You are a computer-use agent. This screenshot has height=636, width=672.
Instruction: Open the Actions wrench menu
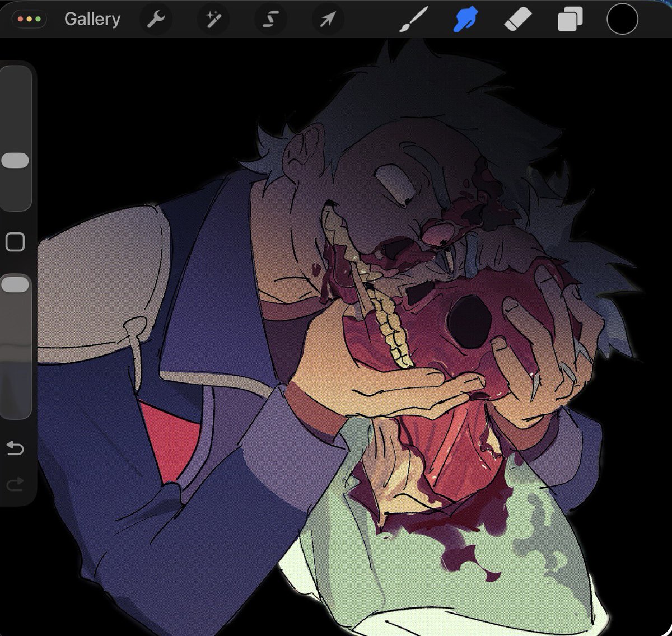point(156,20)
